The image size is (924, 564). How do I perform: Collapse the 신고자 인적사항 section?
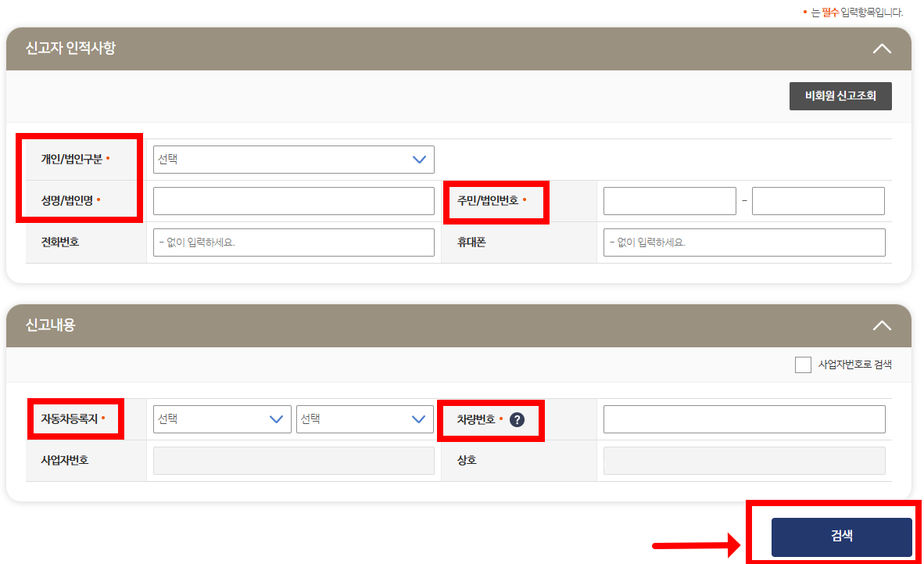882,48
